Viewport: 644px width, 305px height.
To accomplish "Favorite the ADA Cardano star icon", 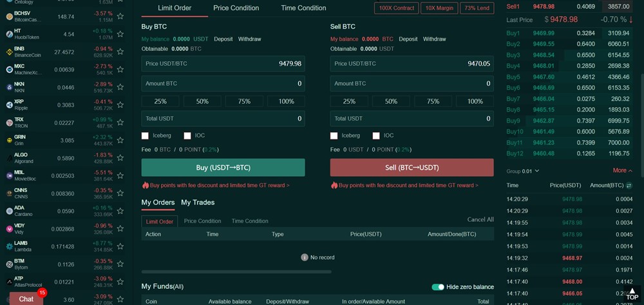I will (120, 210).
